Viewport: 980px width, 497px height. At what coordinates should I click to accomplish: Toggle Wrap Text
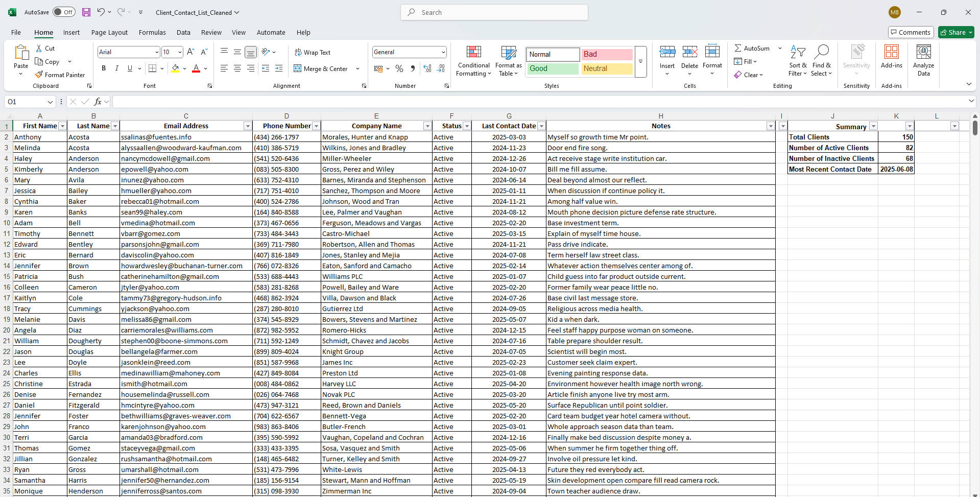click(313, 52)
